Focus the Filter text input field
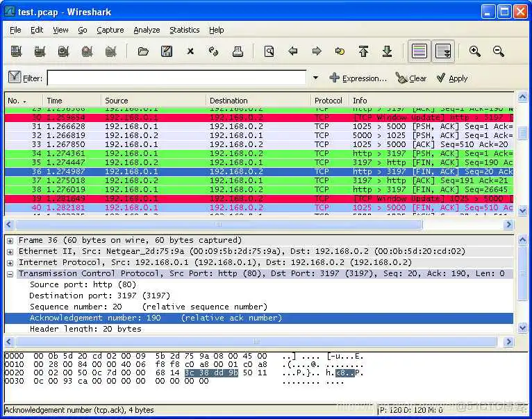The width and height of the screenshot is (532, 419). (176, 78)
